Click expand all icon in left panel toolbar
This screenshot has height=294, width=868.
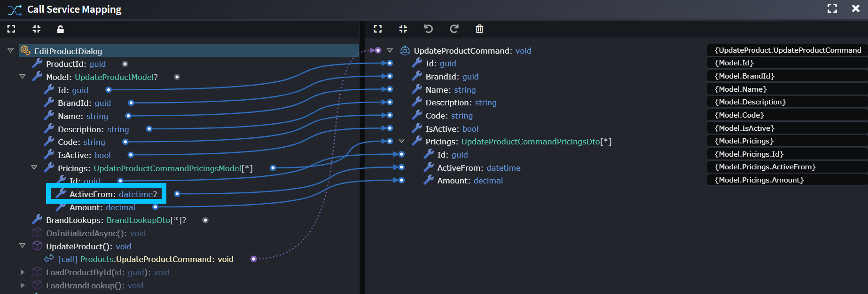(11, 29)
